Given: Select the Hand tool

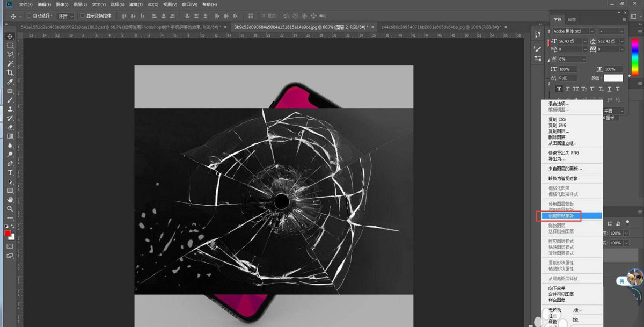Looking at the screenshot, I should click(10, 200).
